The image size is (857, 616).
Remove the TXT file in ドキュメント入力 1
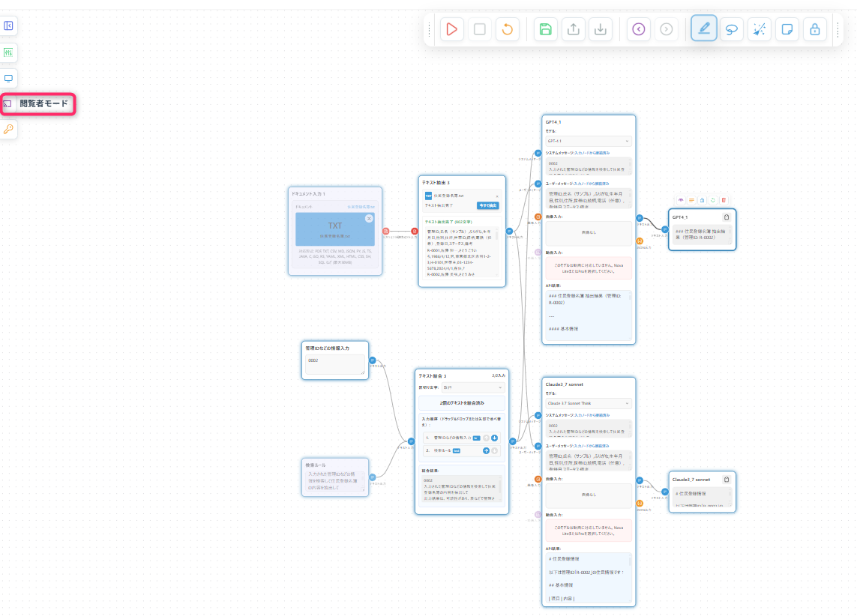369,218
